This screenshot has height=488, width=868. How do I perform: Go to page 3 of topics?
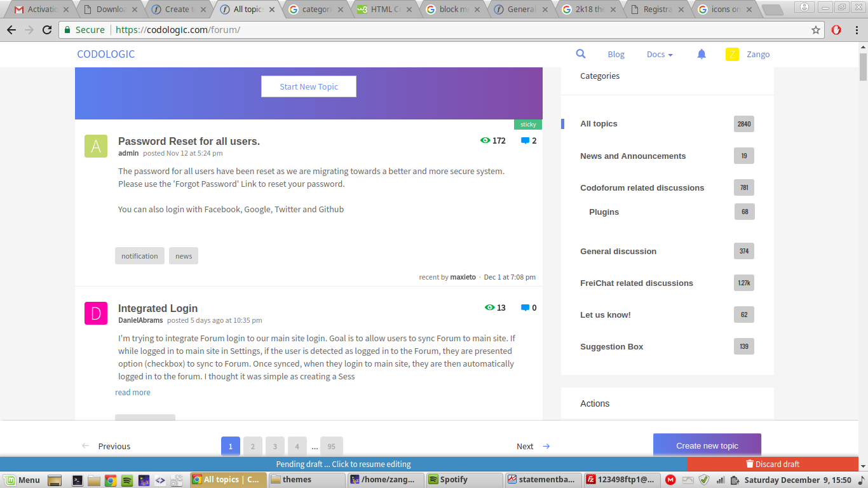pos(275,446)
